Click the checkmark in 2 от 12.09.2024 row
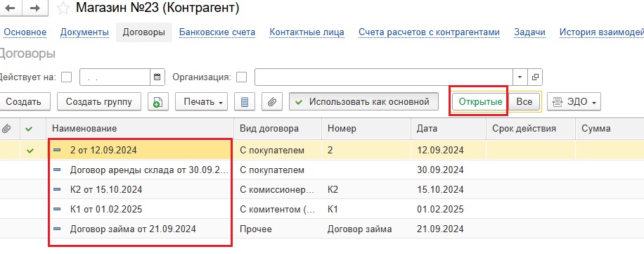Viewport: 644px width, 254px height. [x=30, y=151]
